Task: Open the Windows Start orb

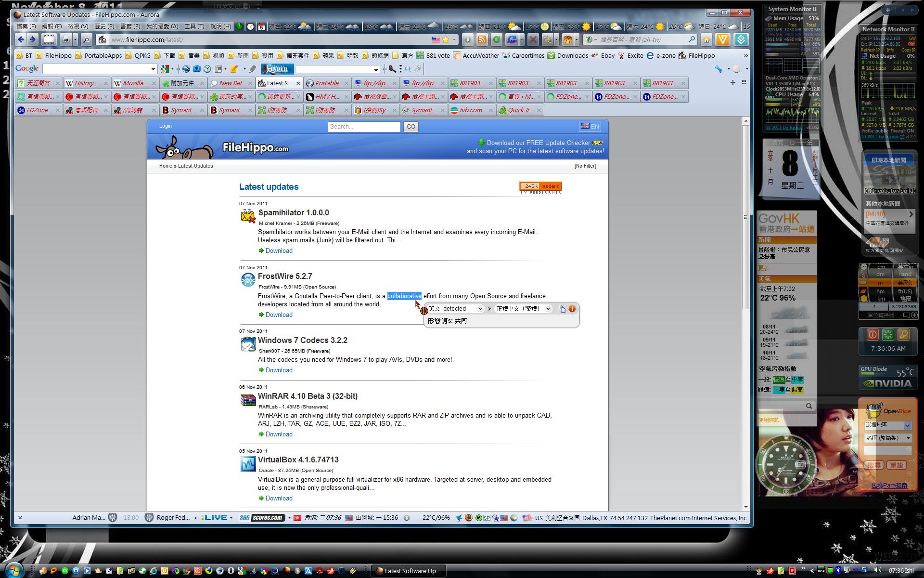Action: [x=13, y=570]
